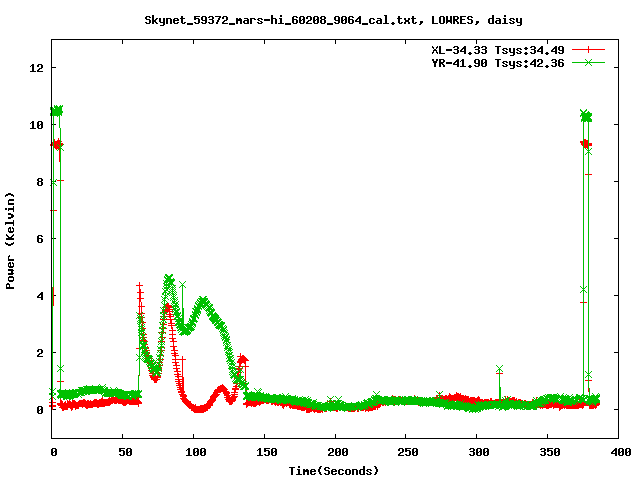This screenshot has height=480, width=640.
Task: Click the x-axis tick label 250
Action: tap(408, 452)
